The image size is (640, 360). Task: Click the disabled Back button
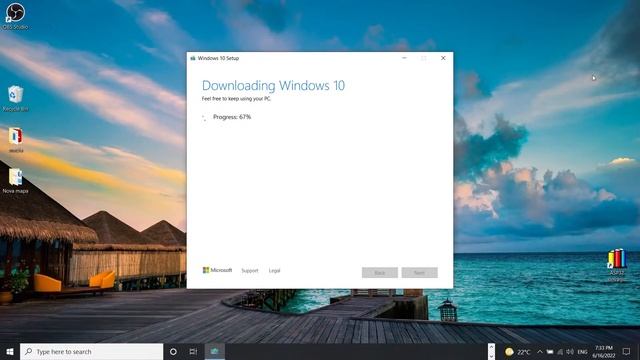380,273
